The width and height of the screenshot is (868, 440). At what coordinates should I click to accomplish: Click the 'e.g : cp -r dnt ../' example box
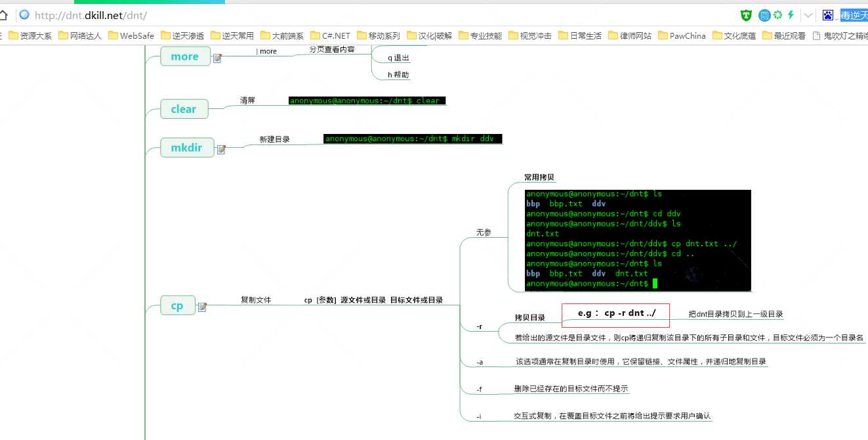pos(615,315)
